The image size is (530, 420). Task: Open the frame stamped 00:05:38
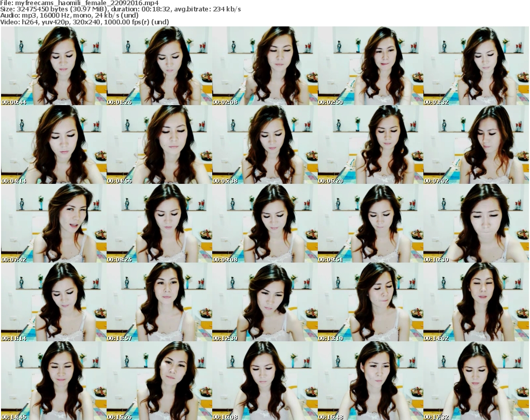coord(265,144)
